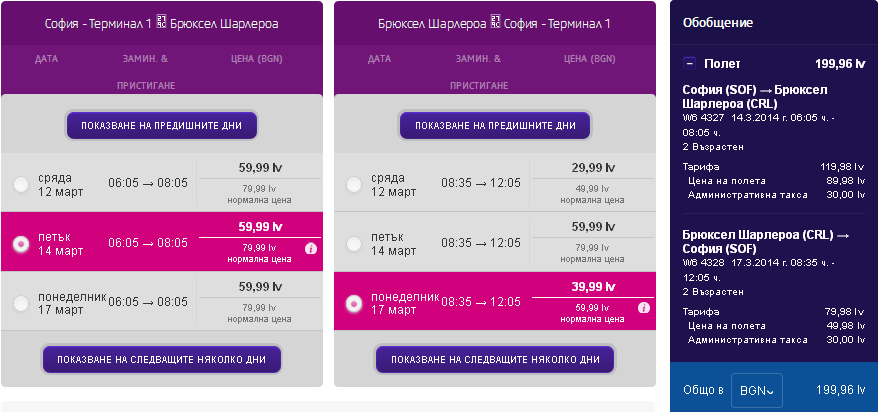
Task: Click info icon on outbound 14 март fare
Action: 310,249
